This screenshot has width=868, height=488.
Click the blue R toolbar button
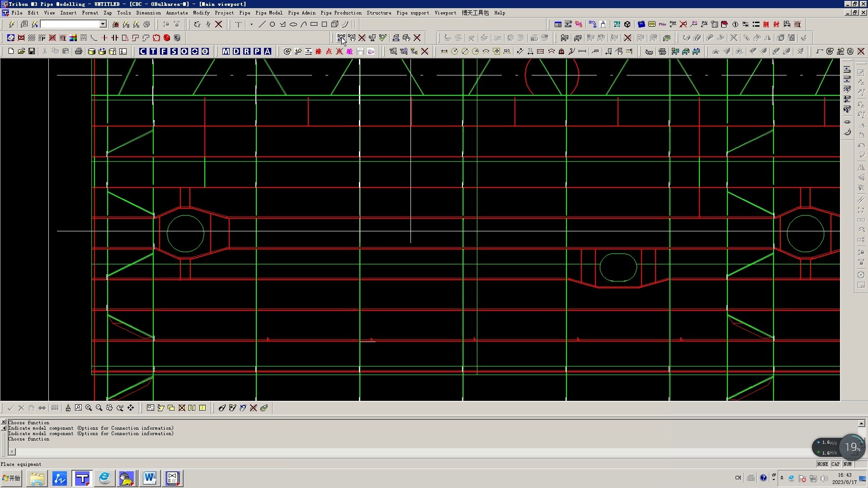pos(247,52)
